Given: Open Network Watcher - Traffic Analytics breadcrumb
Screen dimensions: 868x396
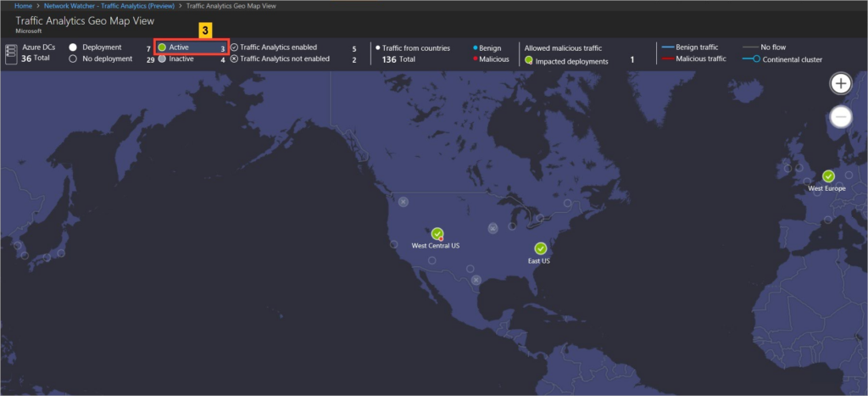Looking at the screenshot, I should click(108, 5).
